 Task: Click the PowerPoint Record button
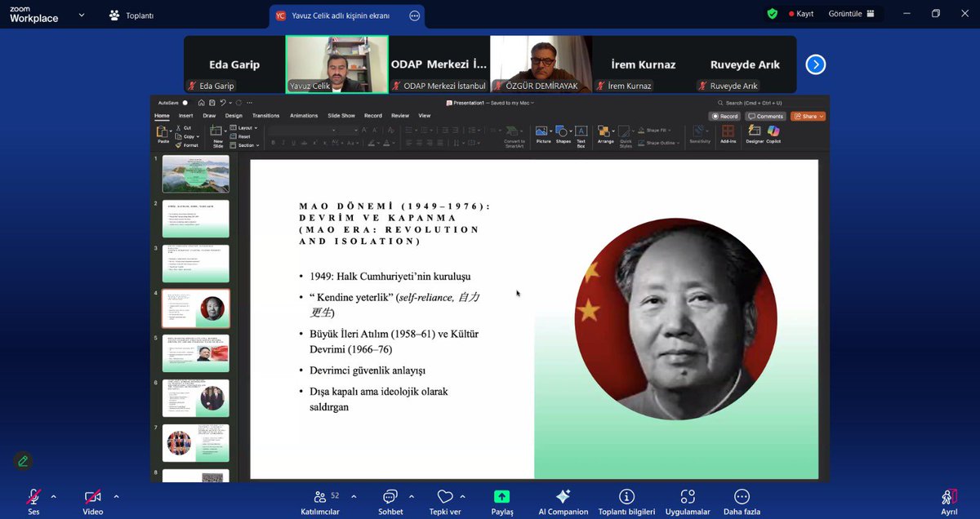pos(725,116)
